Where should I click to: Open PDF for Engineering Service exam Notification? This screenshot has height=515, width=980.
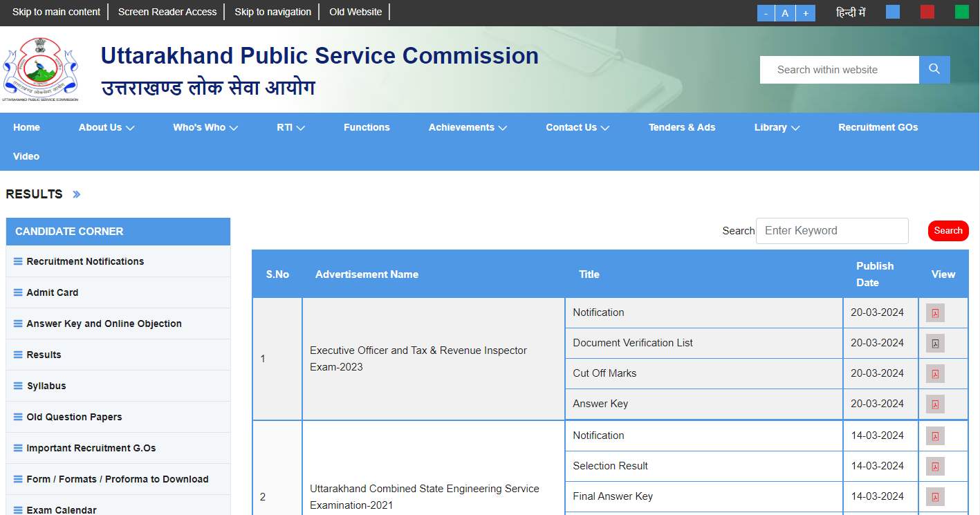click(x=935, y=436)
